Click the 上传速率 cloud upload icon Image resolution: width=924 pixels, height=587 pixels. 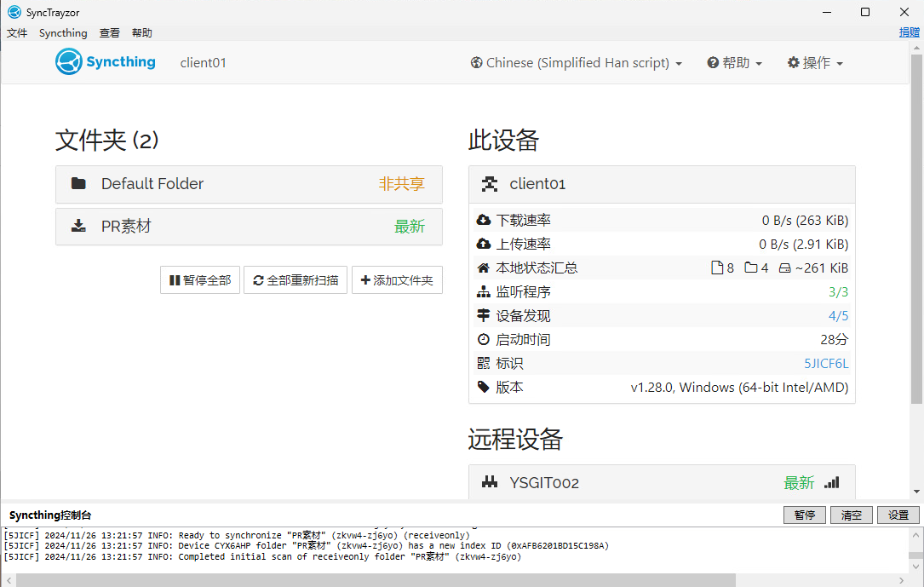[x=483, y=244]
